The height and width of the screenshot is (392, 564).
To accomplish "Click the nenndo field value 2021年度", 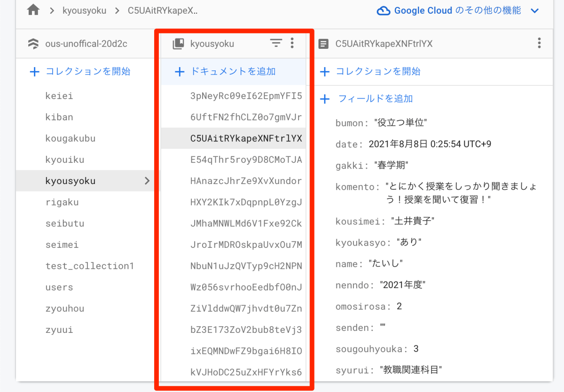I will tap(402, 285).
